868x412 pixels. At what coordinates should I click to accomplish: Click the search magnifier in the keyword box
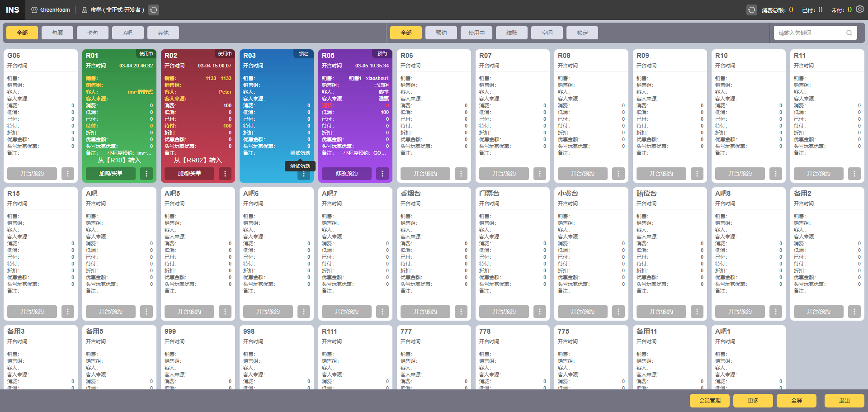(x=849, y=33)
